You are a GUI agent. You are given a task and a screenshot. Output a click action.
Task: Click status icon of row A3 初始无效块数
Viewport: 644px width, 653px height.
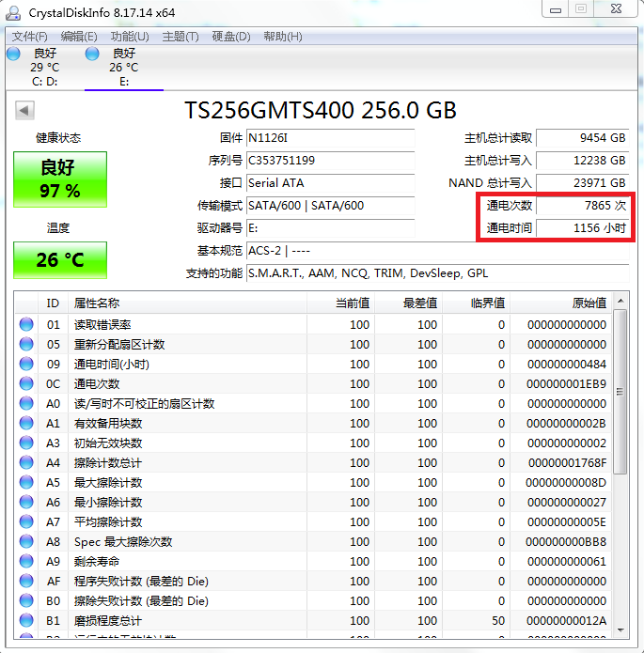pos(26,443)
